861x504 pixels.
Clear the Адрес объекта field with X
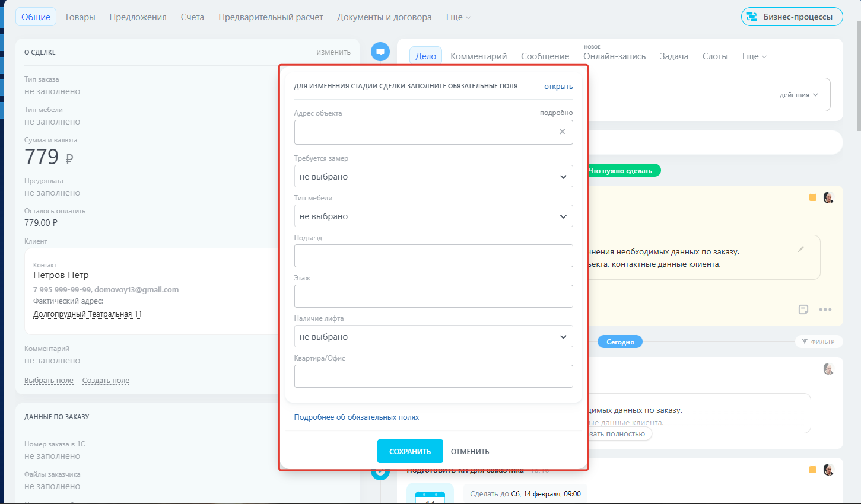click(562, 132)
